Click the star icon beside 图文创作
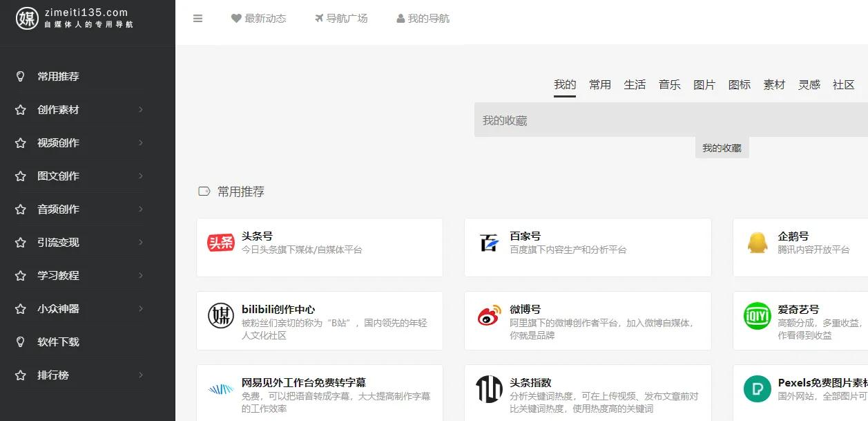Image resolution: width=868 pixels, height=421 pixels. [21, 176]
